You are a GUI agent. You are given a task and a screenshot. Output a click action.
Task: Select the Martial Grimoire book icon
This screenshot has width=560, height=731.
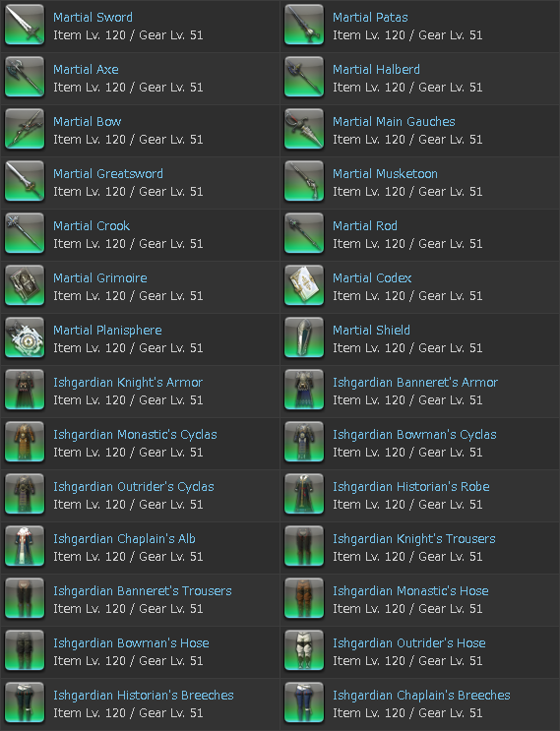[25, 285]
